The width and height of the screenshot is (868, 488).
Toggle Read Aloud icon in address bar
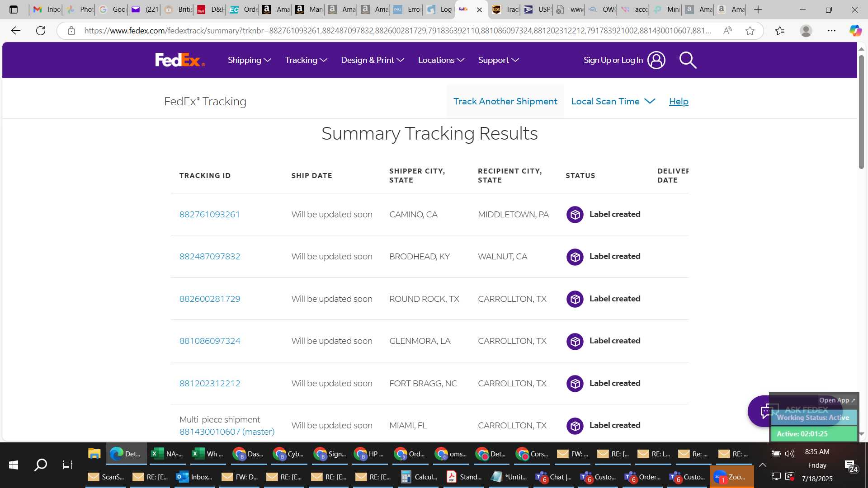pos(727,31)
